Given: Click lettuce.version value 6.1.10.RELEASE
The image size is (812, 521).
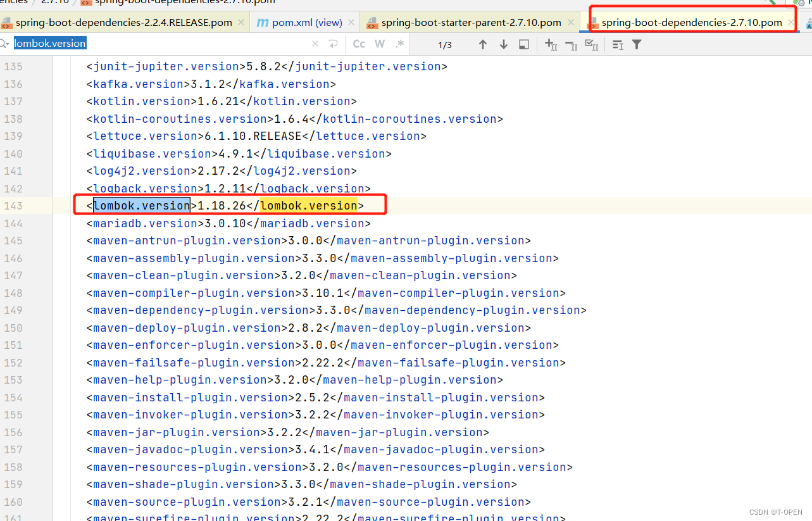Looking at the screenshot, I should pos(253,136).
